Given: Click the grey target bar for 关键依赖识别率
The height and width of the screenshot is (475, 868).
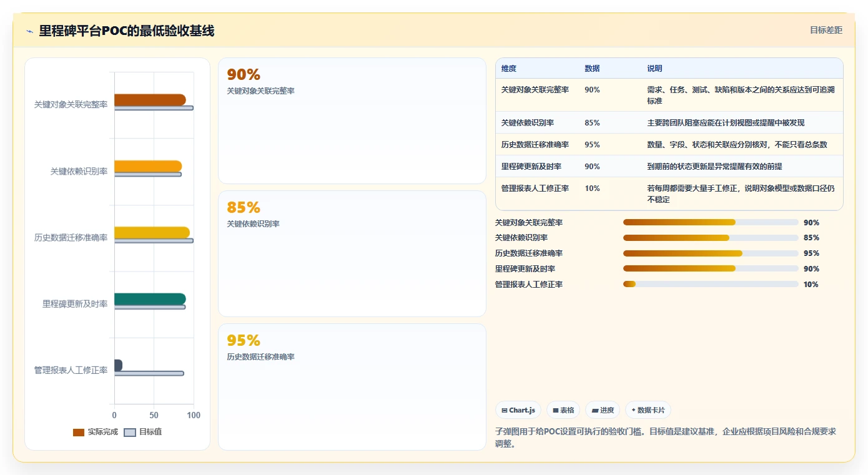Looking at the screenshot, I should coord(148,174).
